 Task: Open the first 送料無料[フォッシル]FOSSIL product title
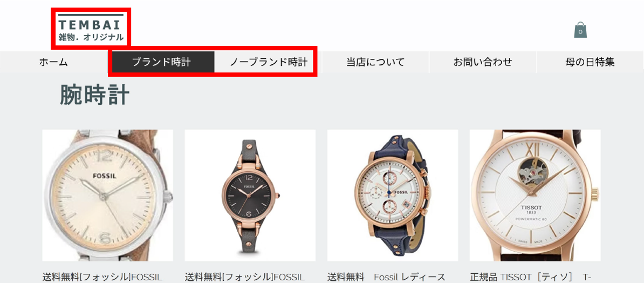tap(102, 277)
